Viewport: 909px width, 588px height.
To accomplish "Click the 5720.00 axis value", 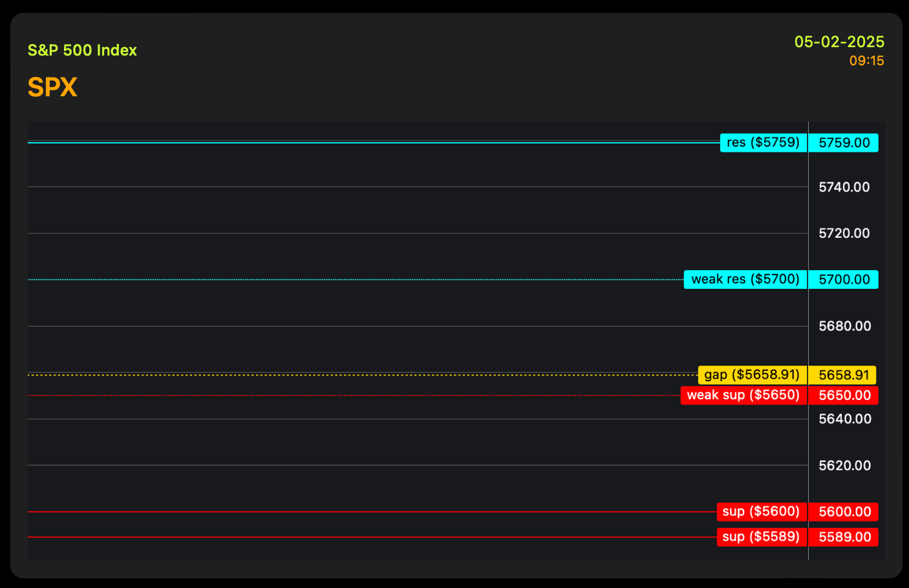I will (x=844, y=233).
